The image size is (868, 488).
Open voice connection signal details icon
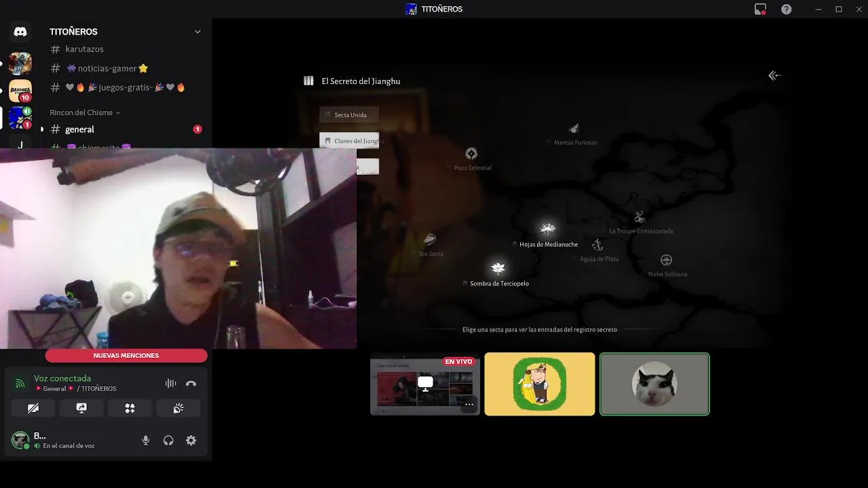pyautogui.click(x=20, y=384)
